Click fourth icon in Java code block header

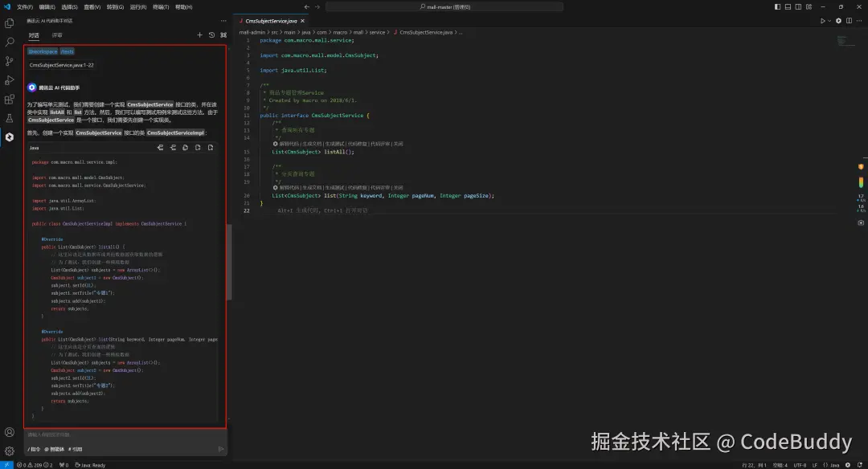198,148
